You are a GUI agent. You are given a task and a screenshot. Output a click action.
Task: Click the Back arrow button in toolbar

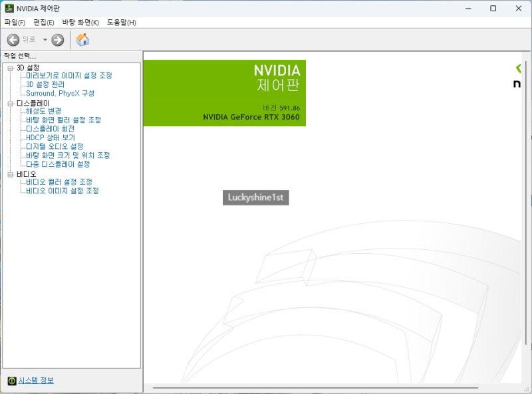click(13, 40)
